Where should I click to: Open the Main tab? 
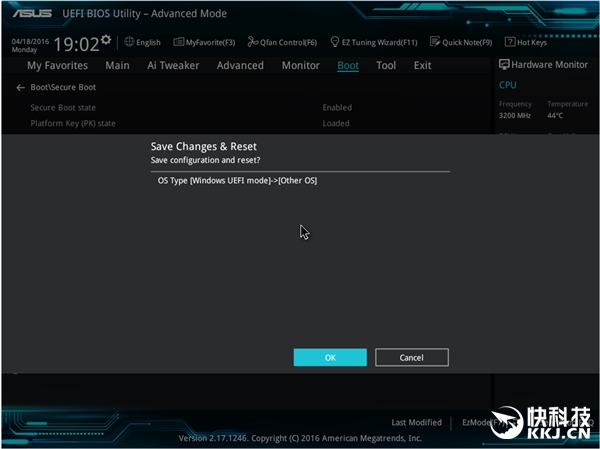(x=117, y=66)
